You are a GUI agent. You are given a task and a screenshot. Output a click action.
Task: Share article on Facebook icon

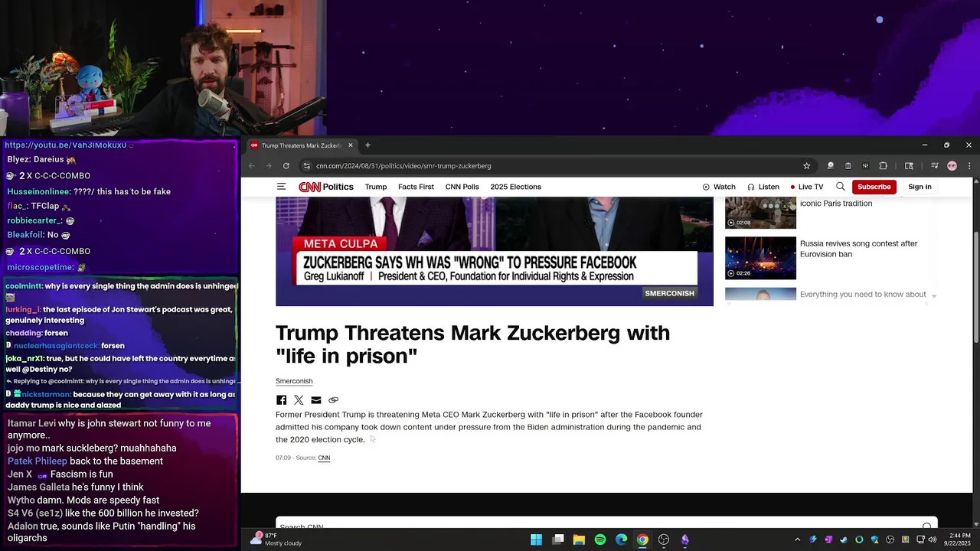[281, 400]
